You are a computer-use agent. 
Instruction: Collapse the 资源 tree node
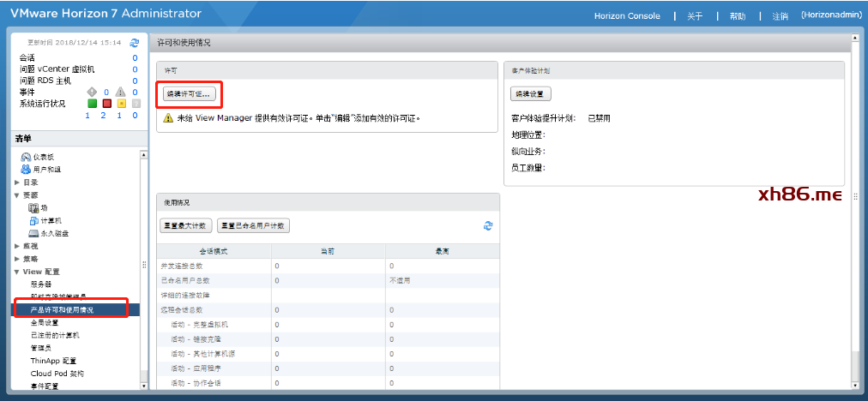pyautogui.click(x=17, y=195)
